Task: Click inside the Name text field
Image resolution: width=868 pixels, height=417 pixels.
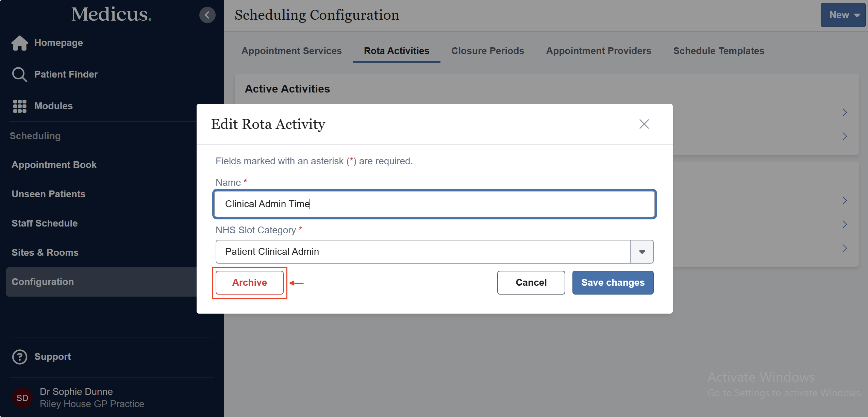Action: click(x=434, y=204)
